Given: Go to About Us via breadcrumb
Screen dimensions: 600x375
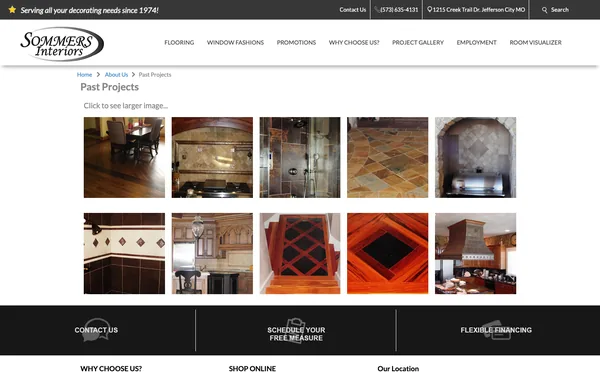Looking at the screenshot, I should (x=116, y=75).
